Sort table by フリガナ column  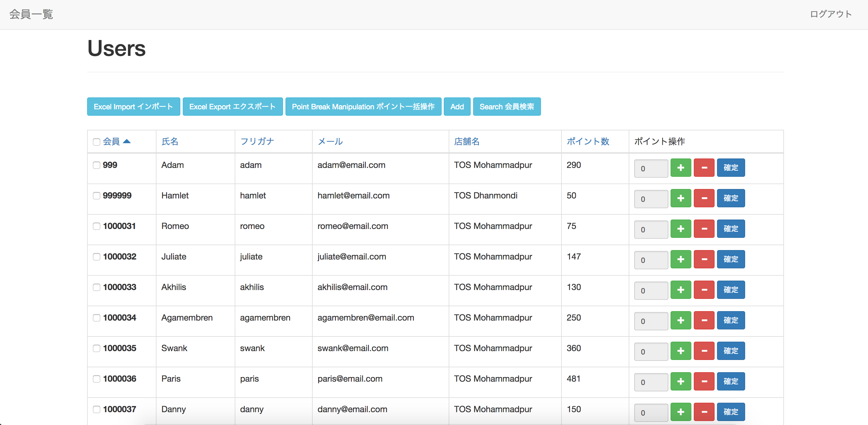tap(257, 141)
